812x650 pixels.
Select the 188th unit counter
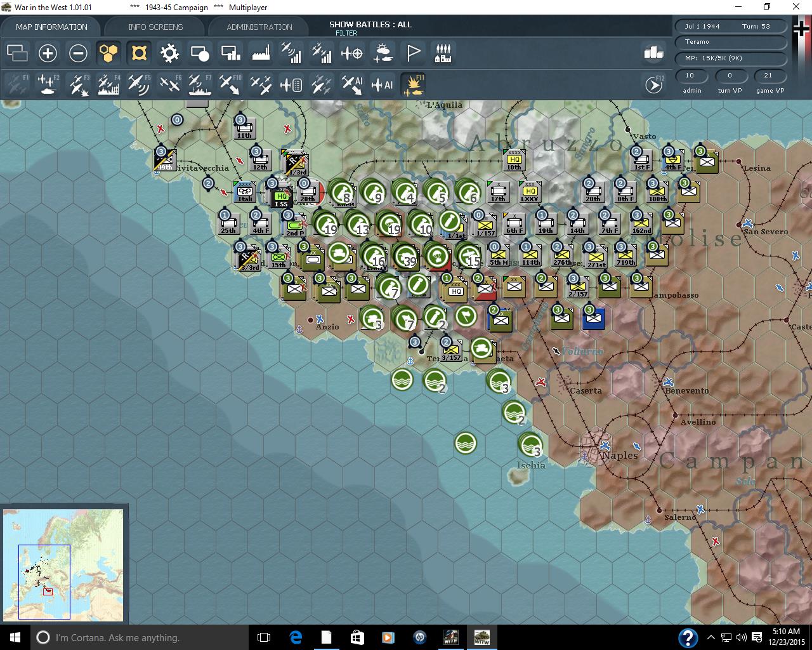click(657, 192)
